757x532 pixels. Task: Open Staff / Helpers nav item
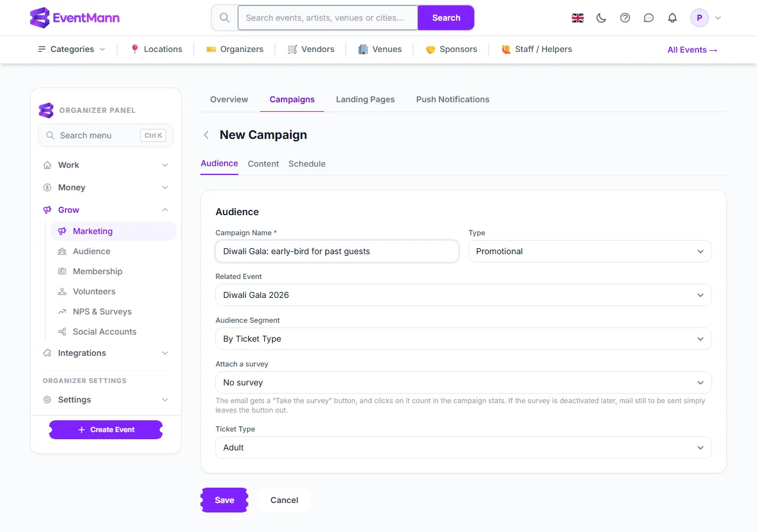click(x=536, y=49)
